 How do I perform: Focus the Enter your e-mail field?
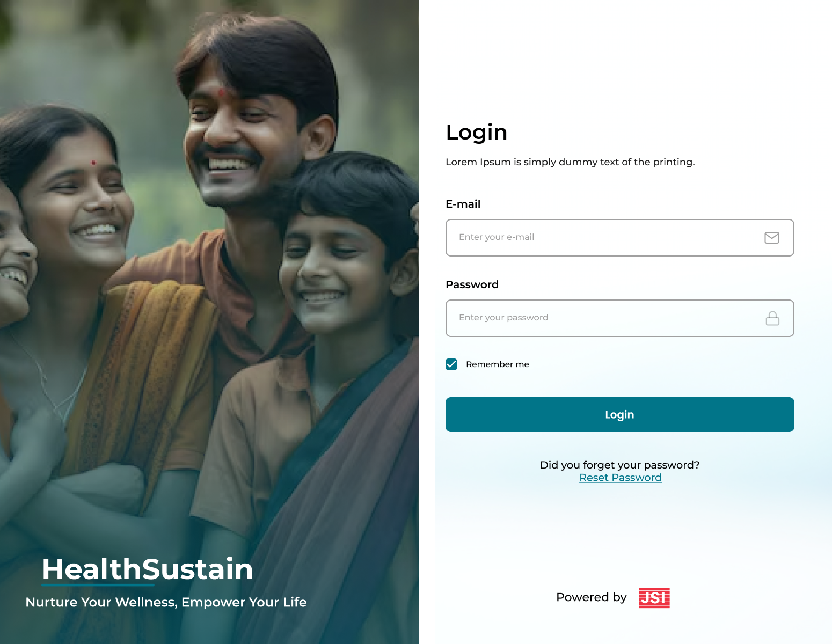tap(620, 238)
